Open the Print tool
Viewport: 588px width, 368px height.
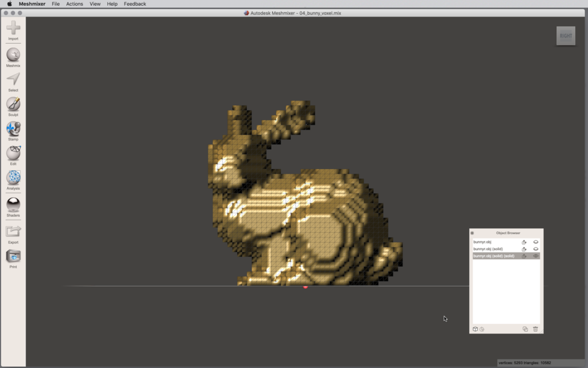pos(13,256)
